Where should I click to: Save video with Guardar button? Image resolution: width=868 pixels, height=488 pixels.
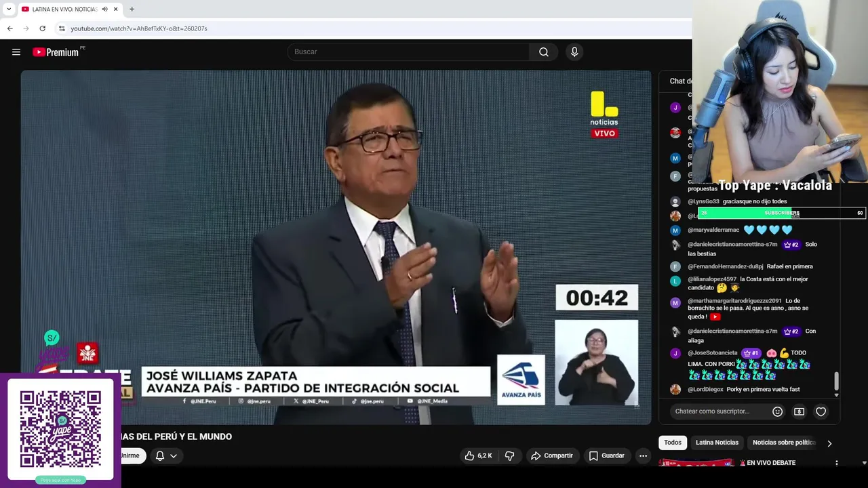(x=606, y=455)
